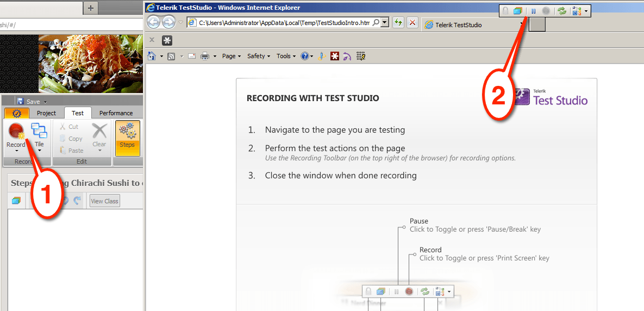Screen dimensions: 644x311
Task: Click the View Class button
Action: tap(105, 201)
